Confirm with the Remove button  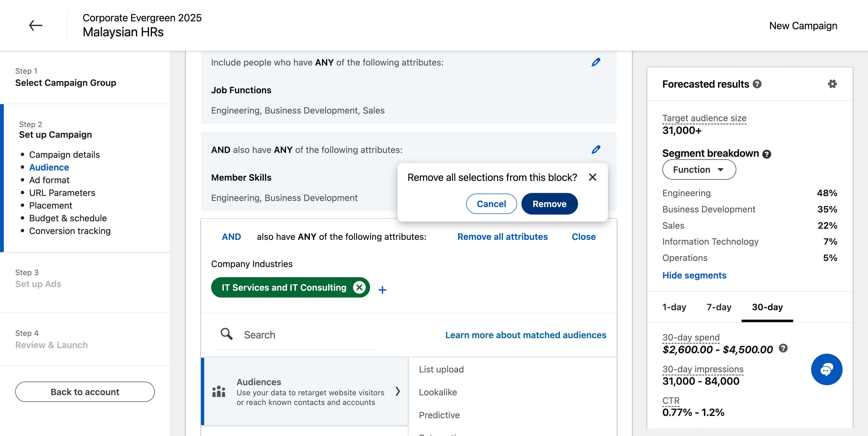click(x=549, y=204)
